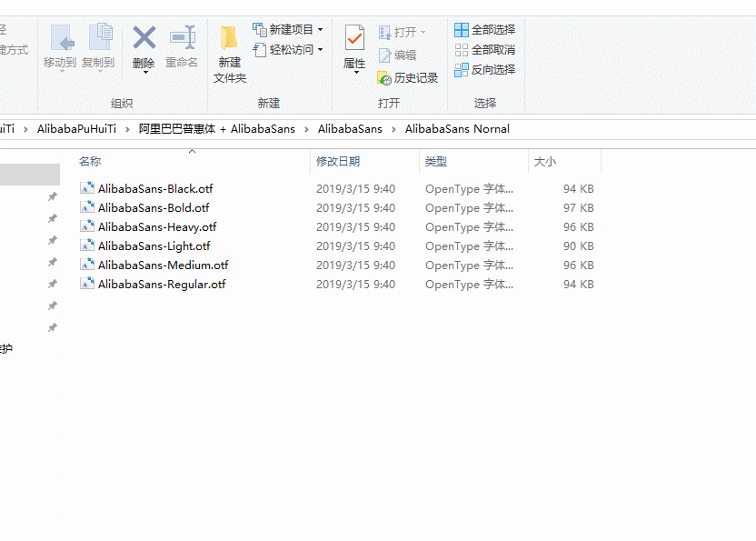Click the font icon of AlibabaSans-Regular.otf
Viewport: 756px width, 541px height.
pos(87,284)
